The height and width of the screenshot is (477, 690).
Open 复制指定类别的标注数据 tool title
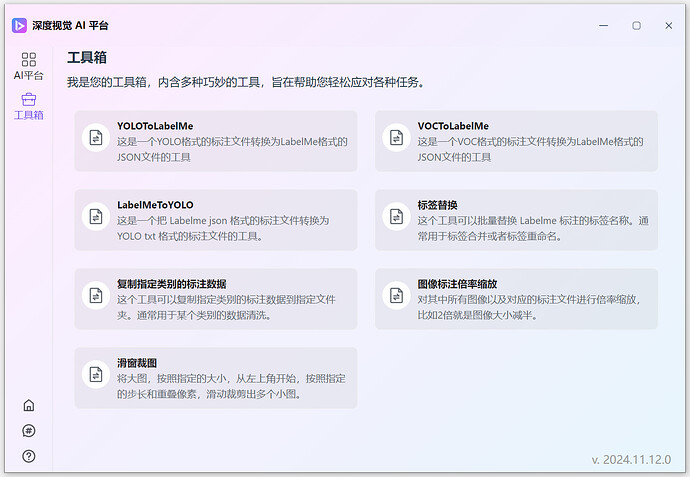[x=172, y=284]
